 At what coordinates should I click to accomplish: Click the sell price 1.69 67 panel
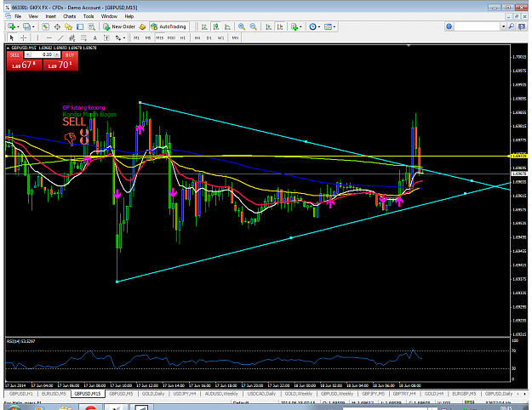[x=25, y=65]
